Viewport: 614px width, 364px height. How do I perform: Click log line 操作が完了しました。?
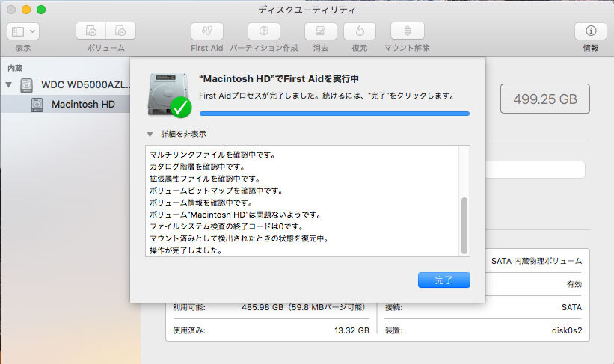[x=186, y=250]
